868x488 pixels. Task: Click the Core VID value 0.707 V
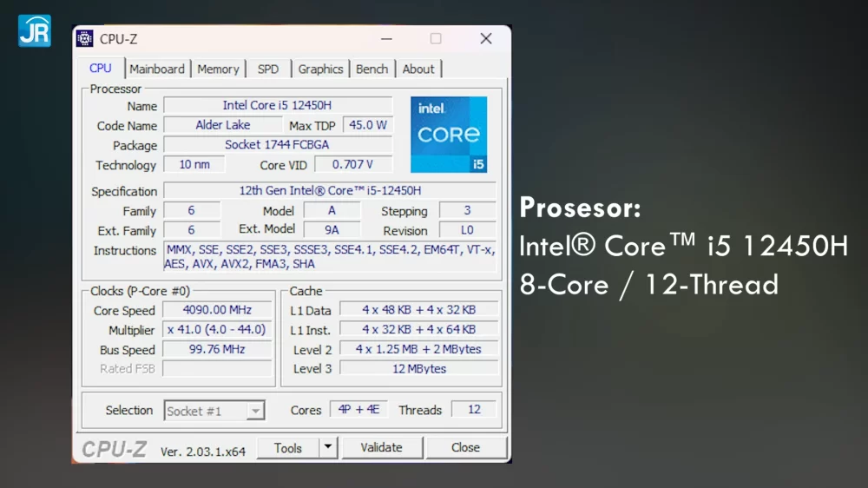(x=353, y=164)
